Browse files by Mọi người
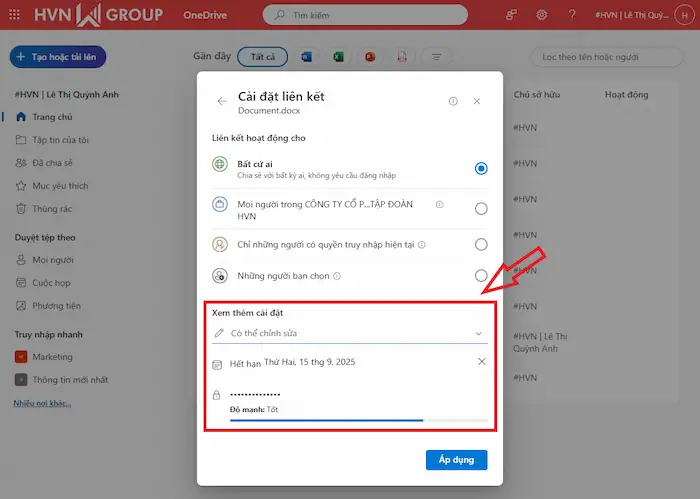Screen dimensions: 700x499 (x=53, y=260)
